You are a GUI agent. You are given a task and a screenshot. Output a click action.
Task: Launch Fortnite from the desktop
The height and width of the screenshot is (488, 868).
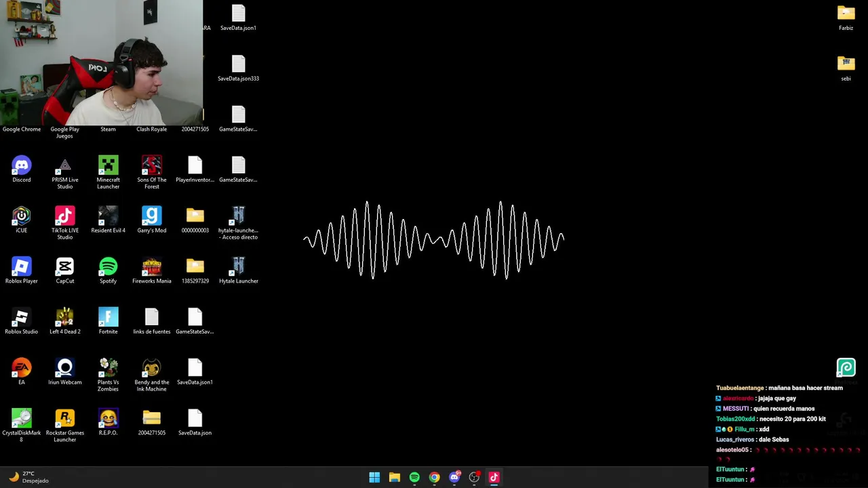click(x=108, y=321)
